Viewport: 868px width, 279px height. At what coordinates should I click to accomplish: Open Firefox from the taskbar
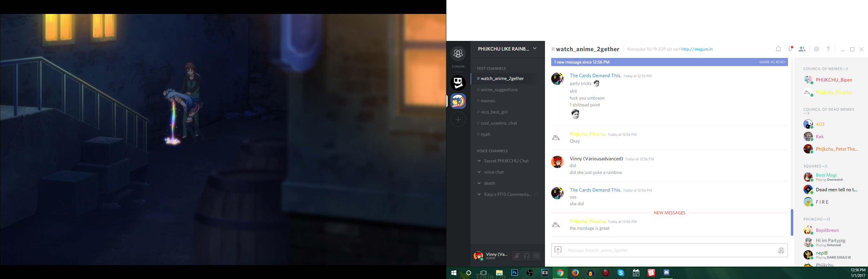pos(575,273)
